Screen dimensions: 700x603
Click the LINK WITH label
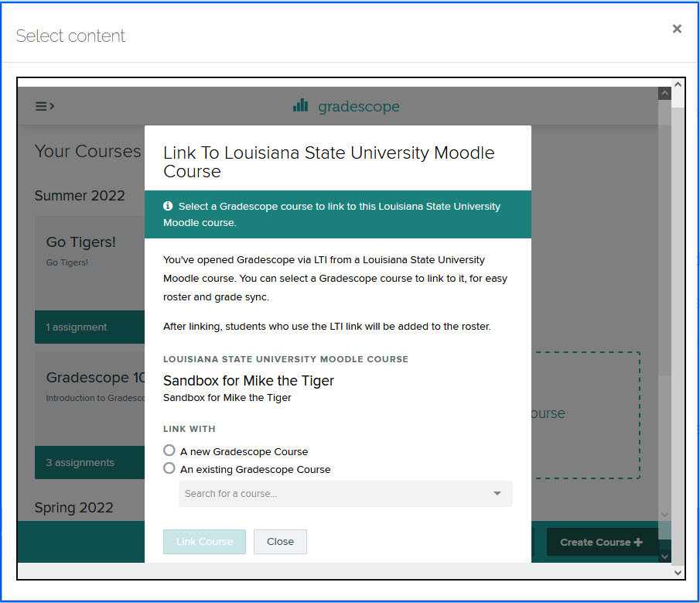click(190, 429)
